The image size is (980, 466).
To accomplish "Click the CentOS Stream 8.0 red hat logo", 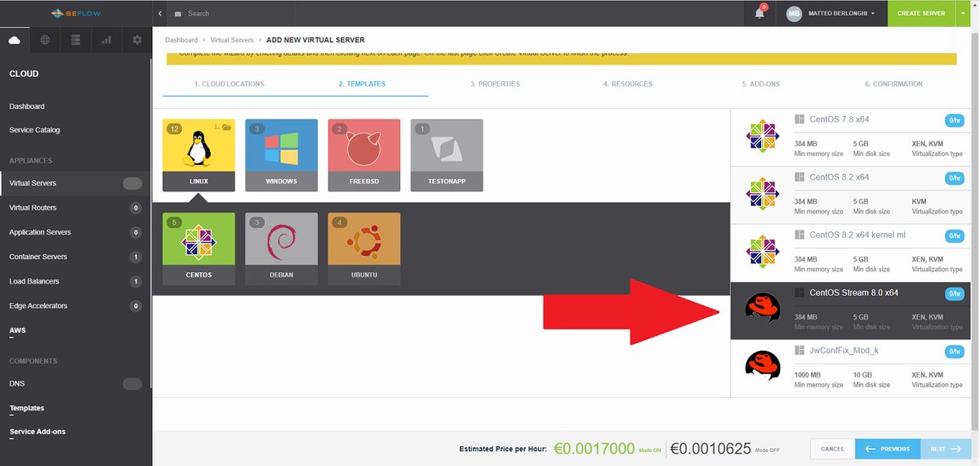I will click(x=763, y=309).
